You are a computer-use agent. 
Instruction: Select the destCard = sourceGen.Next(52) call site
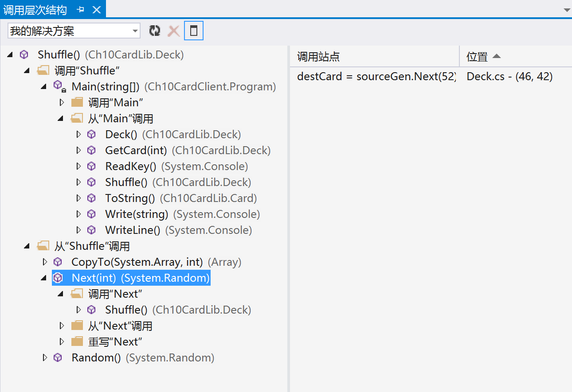click(376, 77)
